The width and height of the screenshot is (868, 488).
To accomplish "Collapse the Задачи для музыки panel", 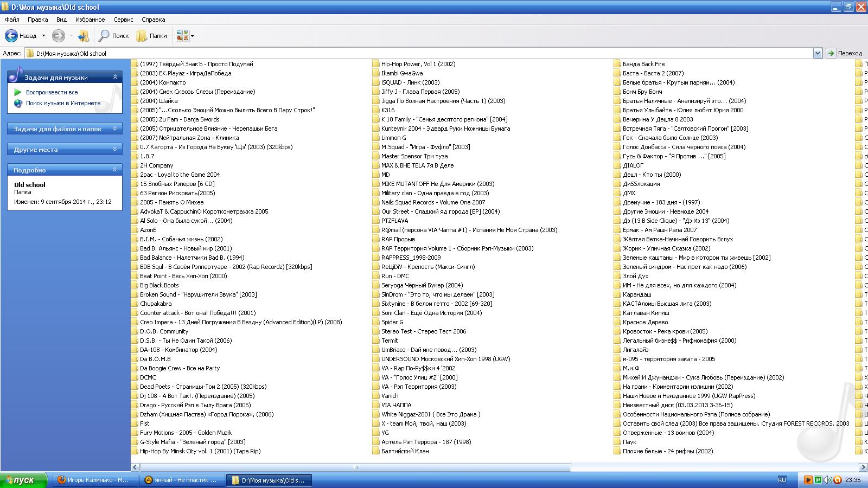I will click(115, 77).
